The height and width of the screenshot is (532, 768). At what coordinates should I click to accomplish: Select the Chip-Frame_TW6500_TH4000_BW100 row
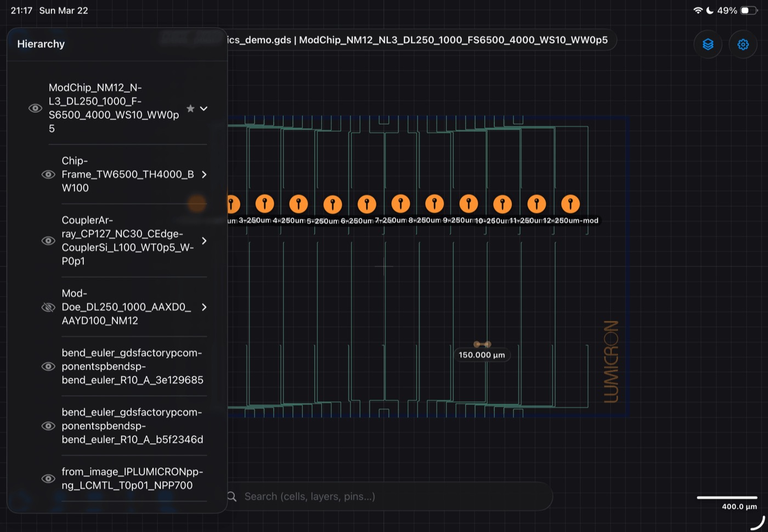tap(127, 174)
